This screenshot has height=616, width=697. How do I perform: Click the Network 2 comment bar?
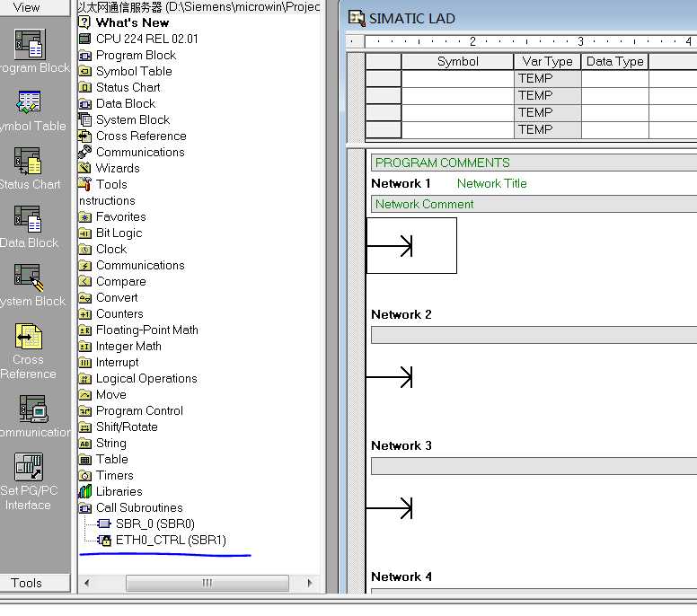[x=534, y=335]
